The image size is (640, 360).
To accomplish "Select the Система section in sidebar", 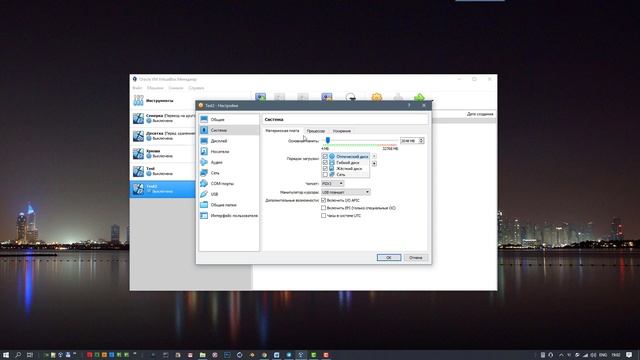I will [x=229, y=130].
